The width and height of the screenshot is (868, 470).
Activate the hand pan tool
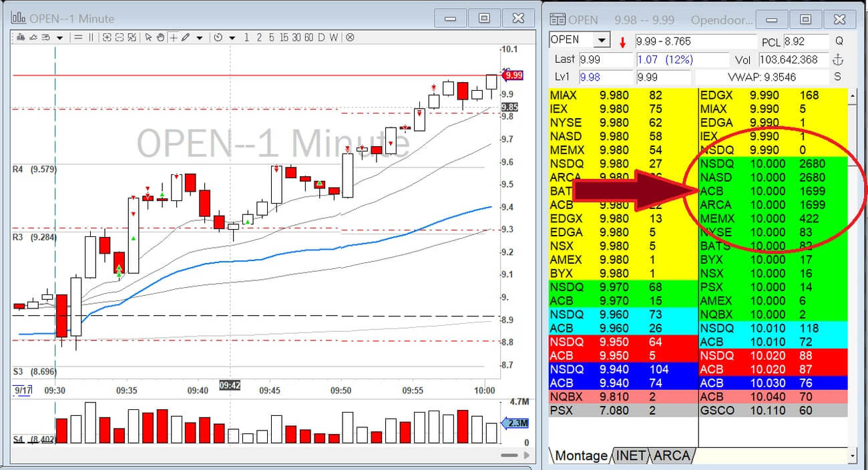coord(160,37)
